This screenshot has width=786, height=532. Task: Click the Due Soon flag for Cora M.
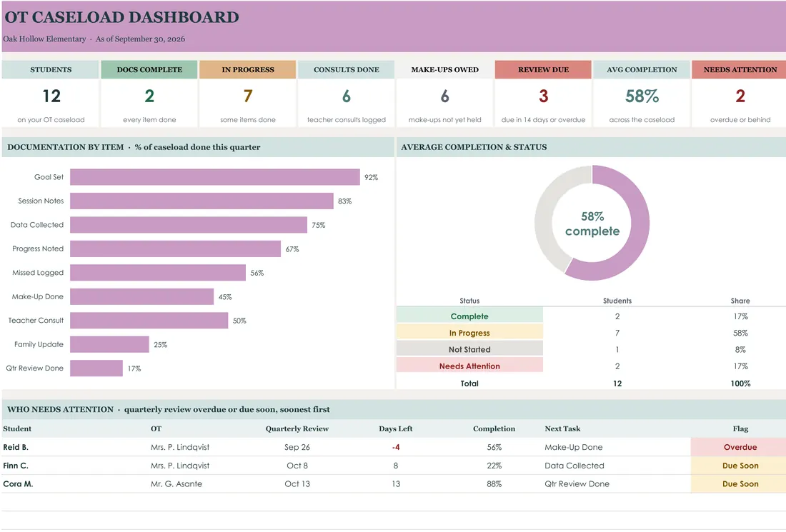[x=740, y=484]
